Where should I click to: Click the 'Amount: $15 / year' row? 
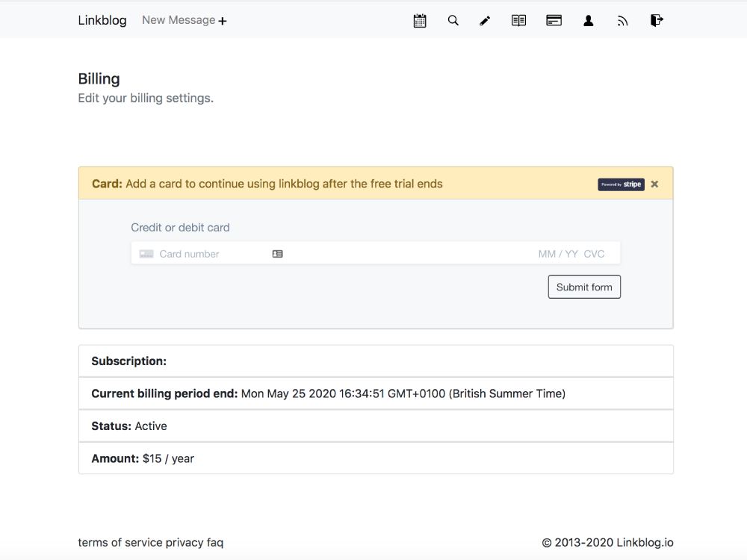point(376,458)
